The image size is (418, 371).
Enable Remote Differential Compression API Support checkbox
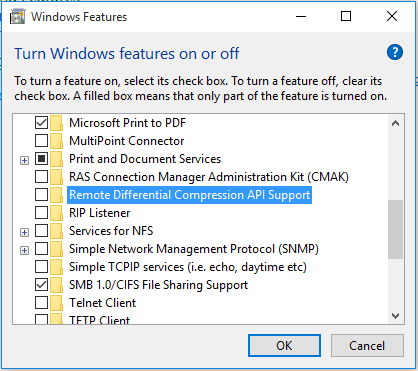coord(41,195)
